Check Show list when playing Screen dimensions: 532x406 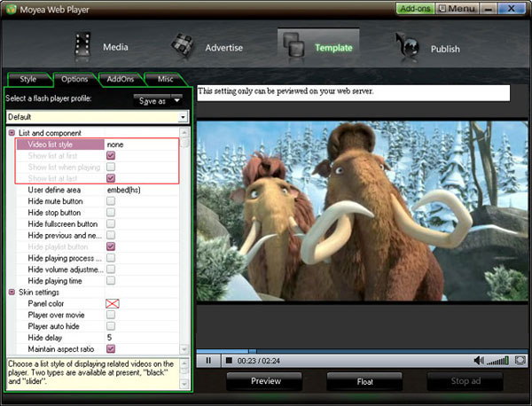[111, 167]
